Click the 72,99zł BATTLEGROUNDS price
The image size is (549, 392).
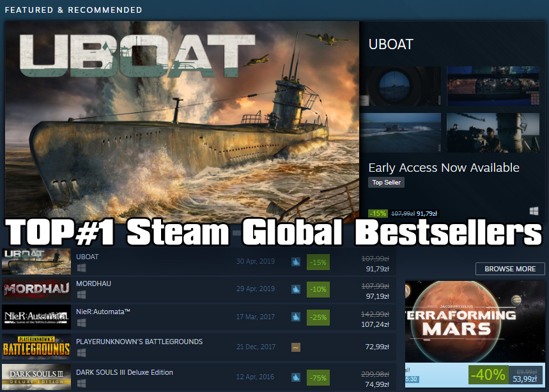click(x=378, y=347)
